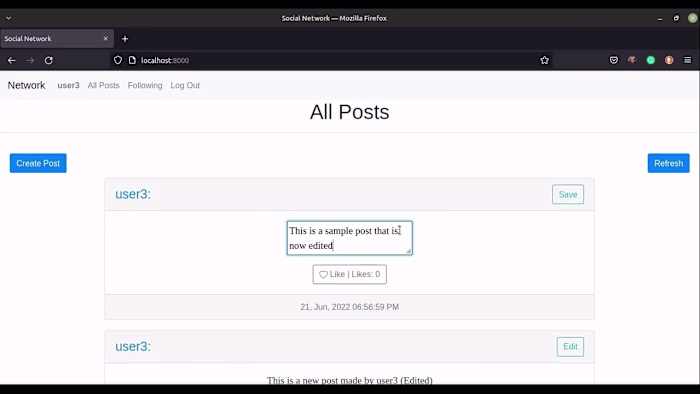Click inside the post edit textarea
The width and height of the screenshot is (700, 394).
coord(350,238)
